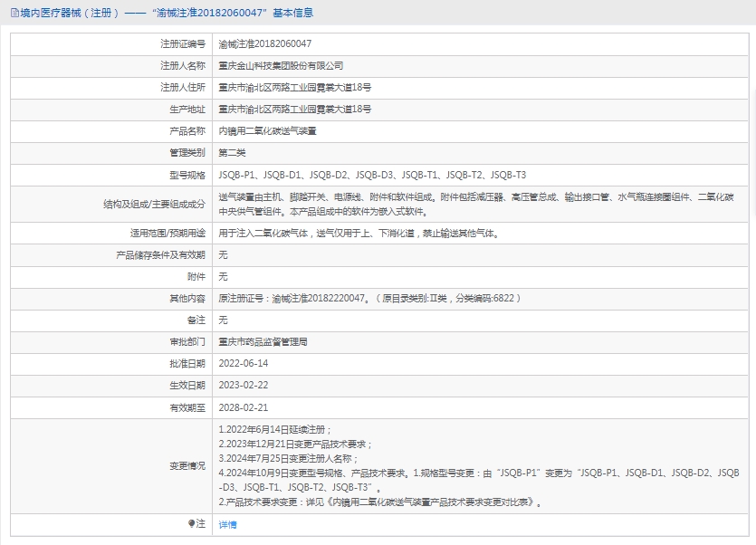The height and width of the screenshot is (545, 756).
Task: Click the 附件 label
Action: coord(196,277)
